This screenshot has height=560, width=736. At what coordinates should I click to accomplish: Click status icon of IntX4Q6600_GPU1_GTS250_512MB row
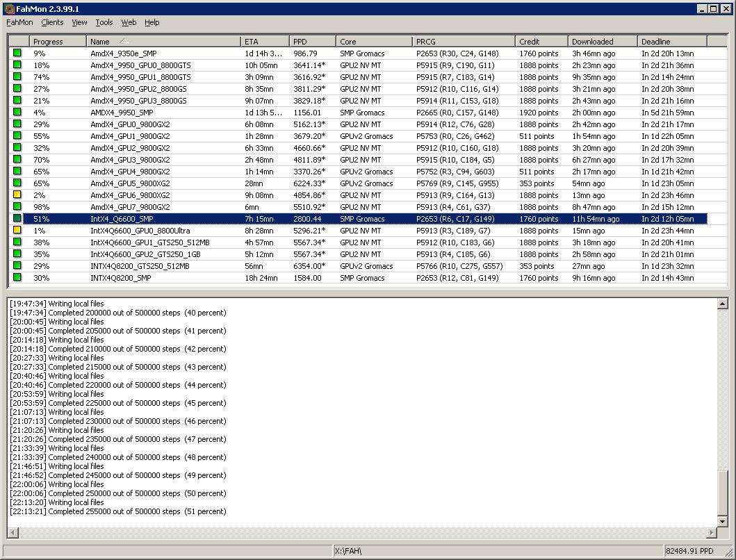(x=17, y=242)
